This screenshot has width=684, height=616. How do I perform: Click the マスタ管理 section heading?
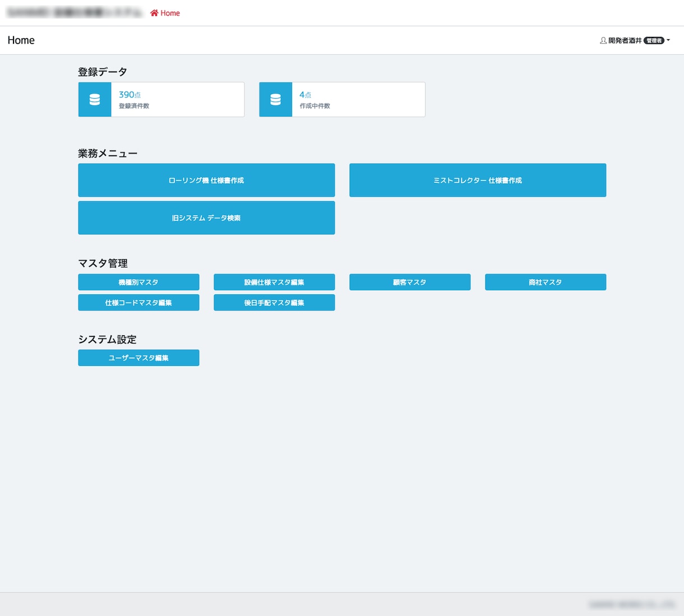[103, 263]
